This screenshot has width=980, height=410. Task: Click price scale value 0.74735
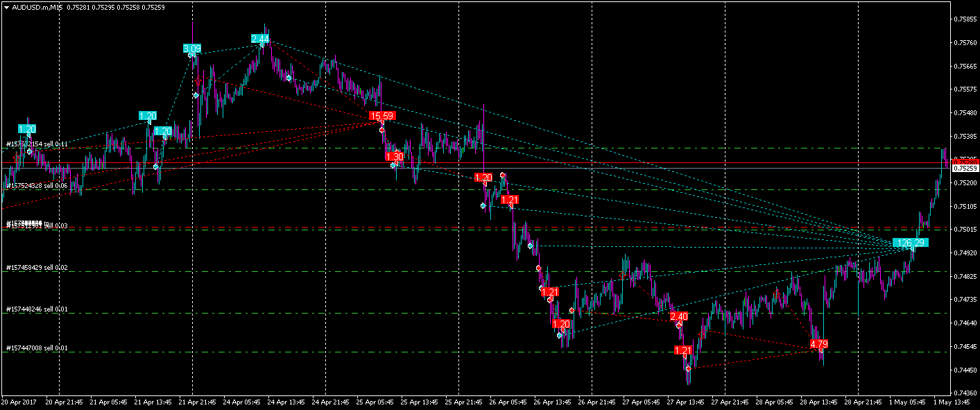(x=965, y=300)
